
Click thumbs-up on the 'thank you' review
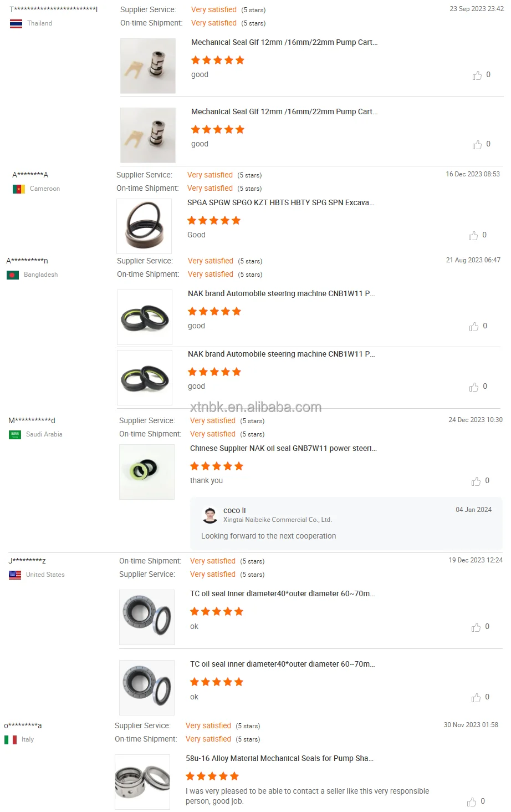coord(476,481)
